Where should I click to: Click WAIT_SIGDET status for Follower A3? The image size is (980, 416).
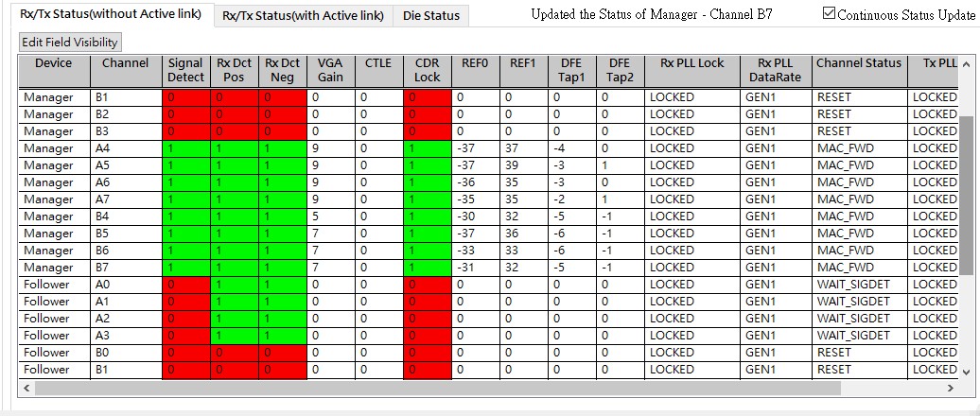click(859, 336)
